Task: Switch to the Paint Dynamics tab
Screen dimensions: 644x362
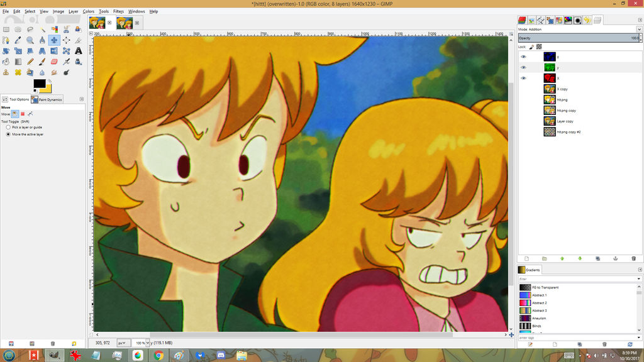Action: pyautogui.click(x=47, y=99)
